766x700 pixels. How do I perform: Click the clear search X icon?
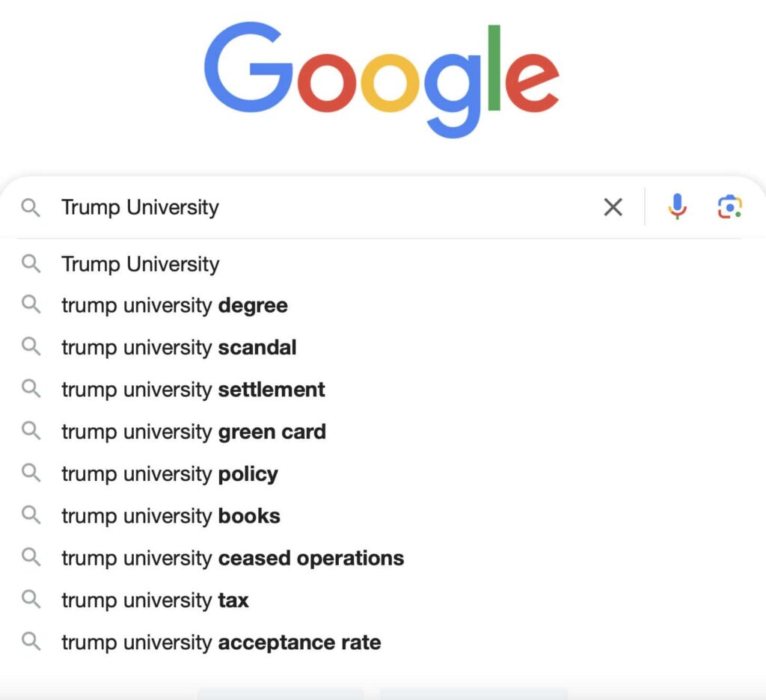(613, 206)
